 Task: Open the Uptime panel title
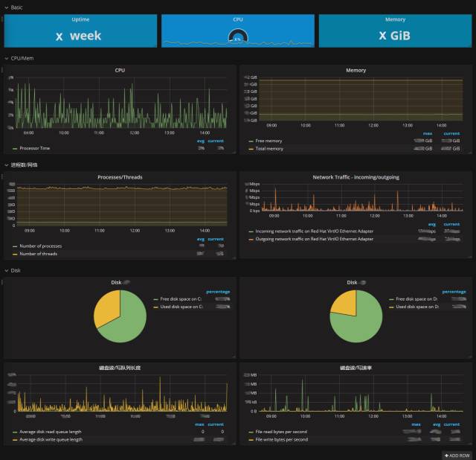tap(80, 19)
